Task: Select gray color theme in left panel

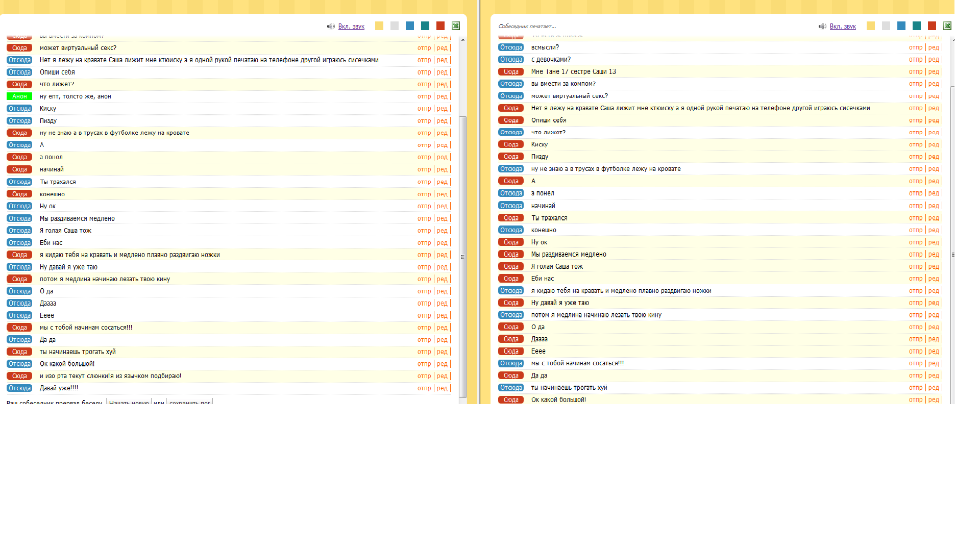Action: coord(395,26)
